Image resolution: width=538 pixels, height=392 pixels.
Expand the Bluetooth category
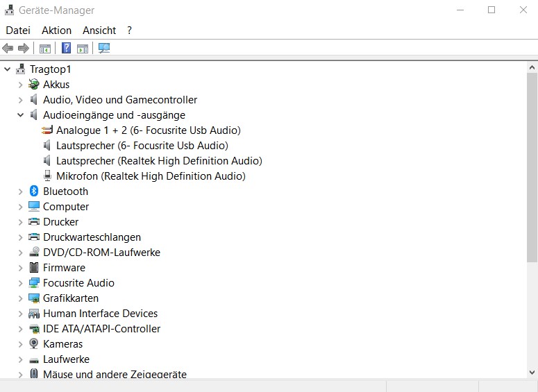click(x=21, y=191)
